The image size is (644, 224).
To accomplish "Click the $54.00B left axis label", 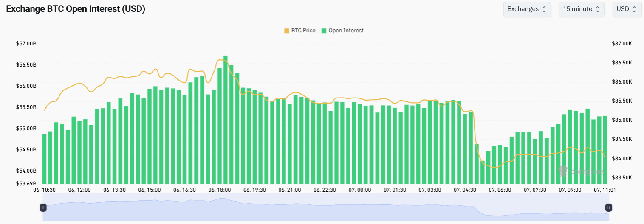I will pyautogui.click(x=26, y=171).
